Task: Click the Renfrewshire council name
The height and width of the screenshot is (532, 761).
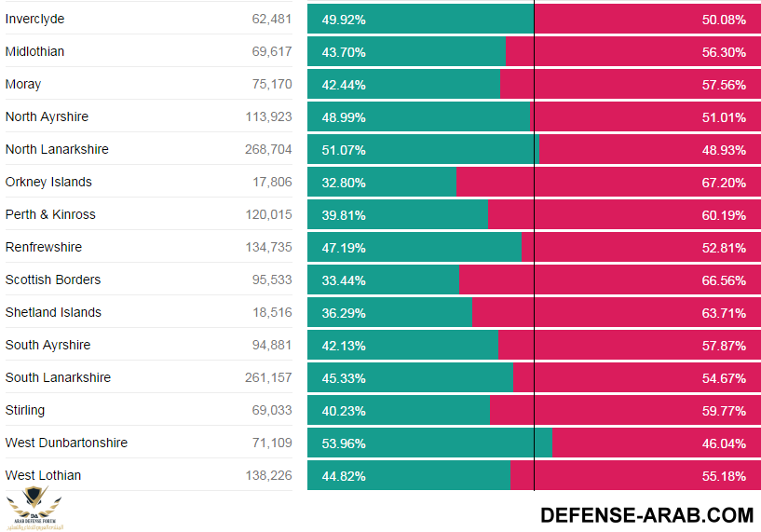Action: [44, 248]
